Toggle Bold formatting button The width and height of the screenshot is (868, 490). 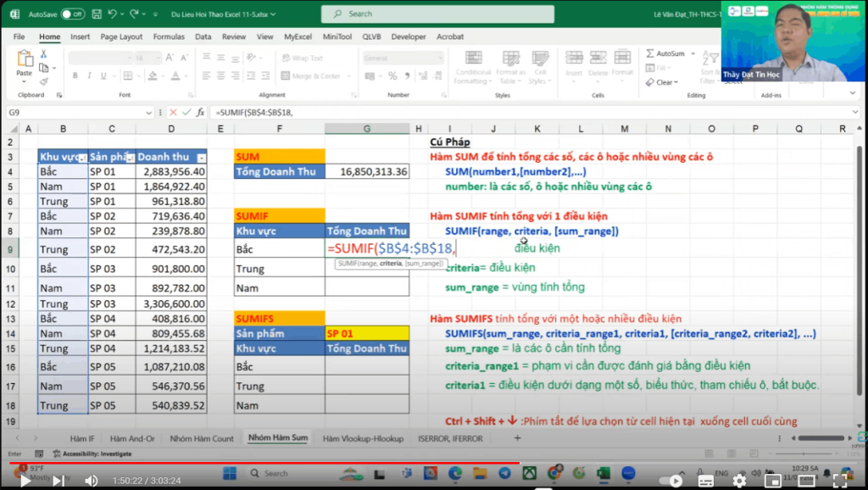(x=75, y=75)
